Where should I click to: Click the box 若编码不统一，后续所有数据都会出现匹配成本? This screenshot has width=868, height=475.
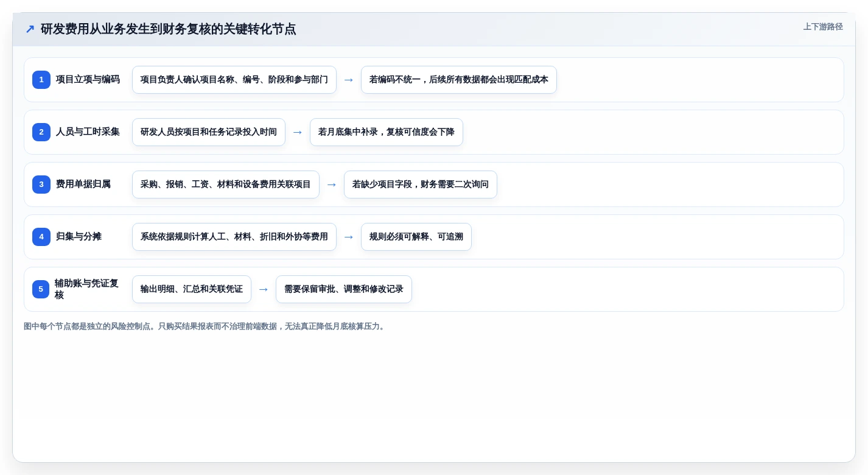459,80
